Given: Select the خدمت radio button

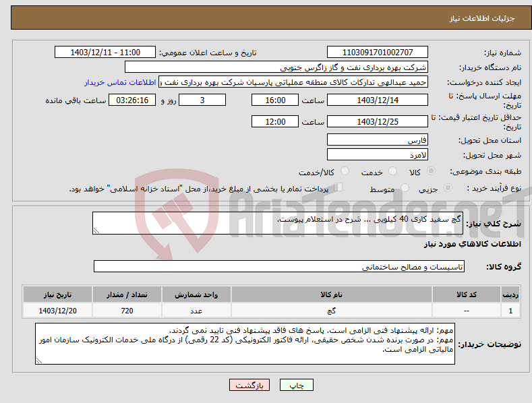Looking at the screenshot, I should click(392, 171).
